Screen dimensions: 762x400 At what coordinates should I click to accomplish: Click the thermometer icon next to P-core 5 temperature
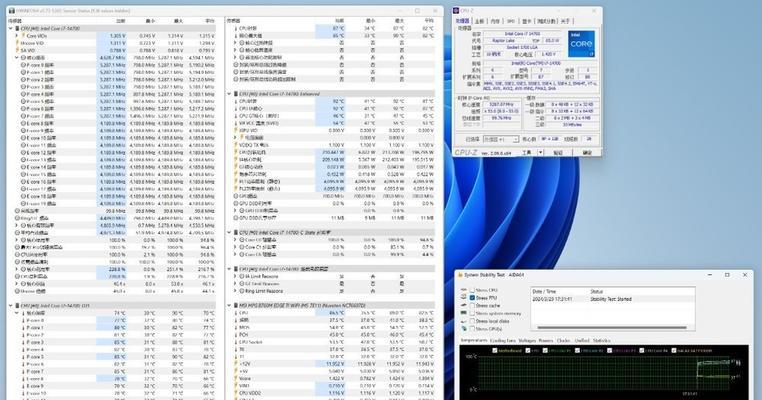pyautogui.click(x=23, y=357)
